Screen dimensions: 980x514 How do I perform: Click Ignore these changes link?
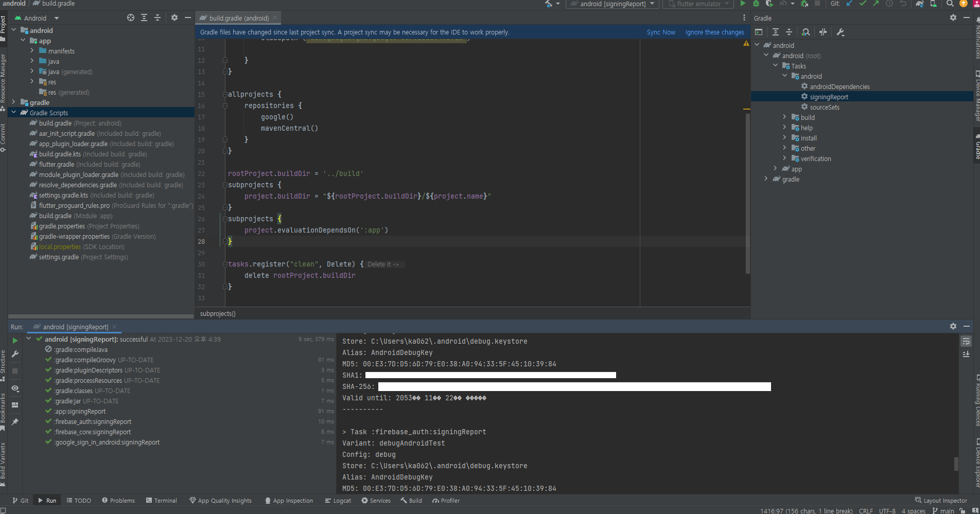tap(714, 32)
